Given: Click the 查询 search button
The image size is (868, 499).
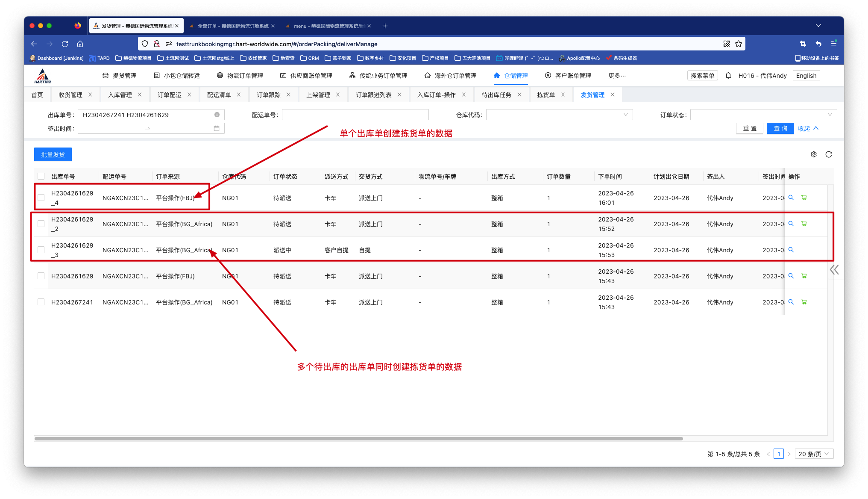Looking at the screenshot, I should tap(780, 128).
